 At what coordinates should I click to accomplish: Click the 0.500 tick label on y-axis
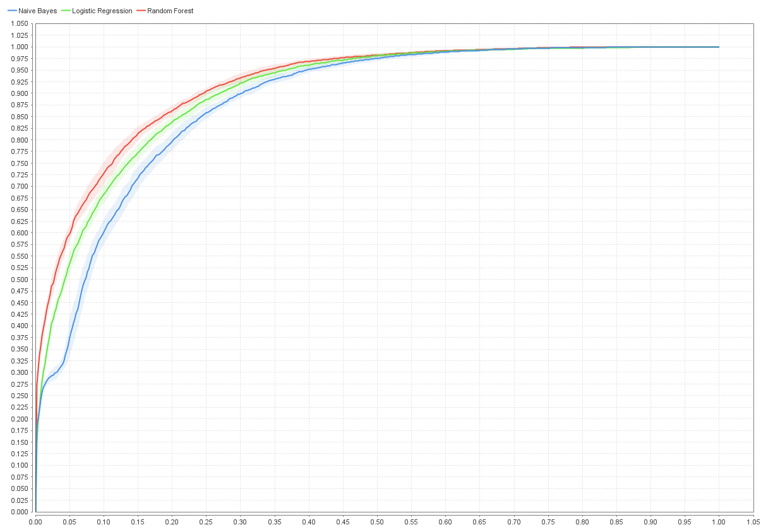(19, 280)
